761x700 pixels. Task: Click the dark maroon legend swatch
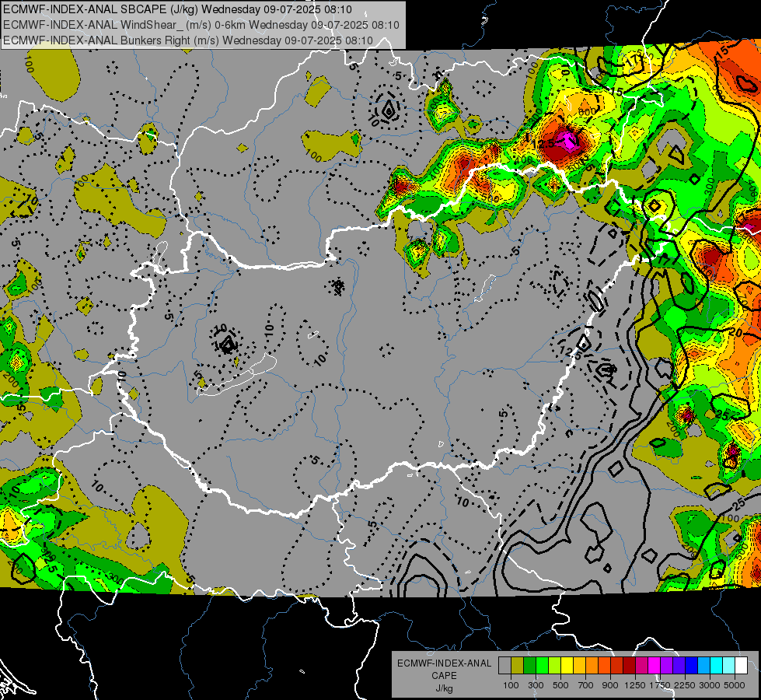[629, 666]
